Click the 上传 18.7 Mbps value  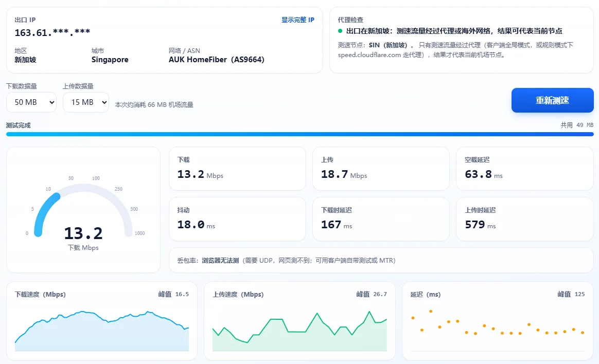(x=344, y=174)
